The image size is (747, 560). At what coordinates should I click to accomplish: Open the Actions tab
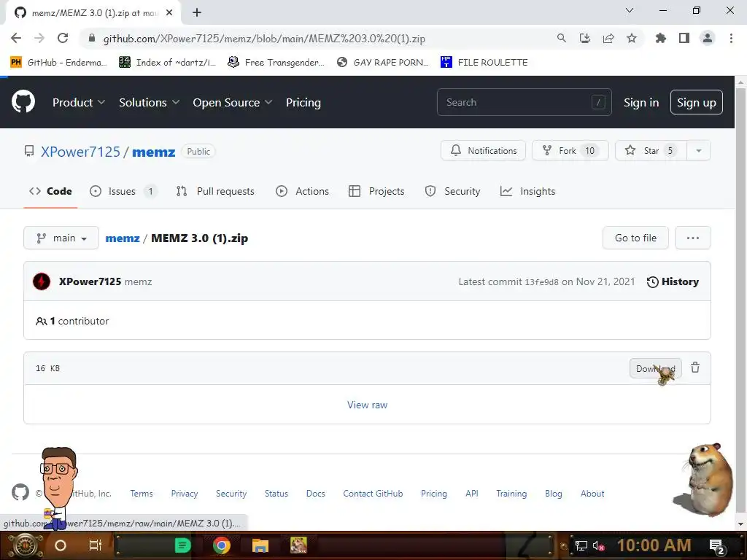click(302, 191)
